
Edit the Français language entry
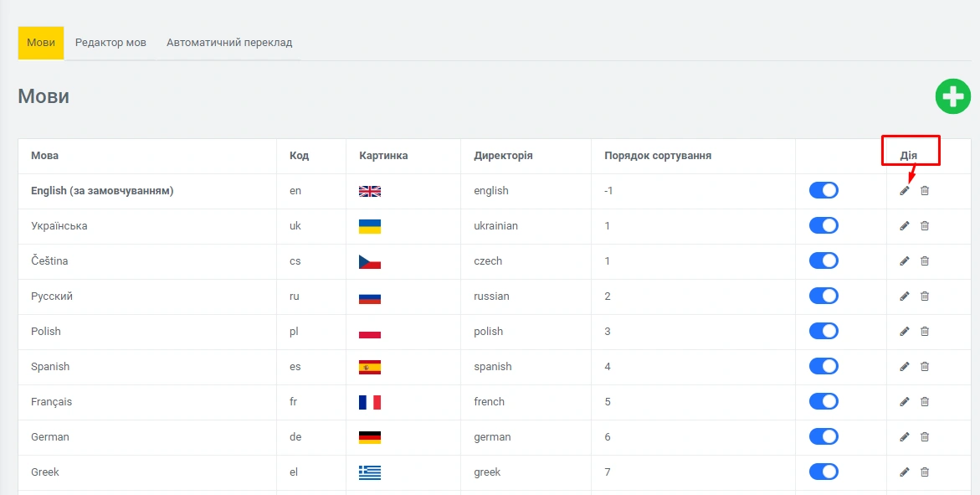[x=904, y=402]
